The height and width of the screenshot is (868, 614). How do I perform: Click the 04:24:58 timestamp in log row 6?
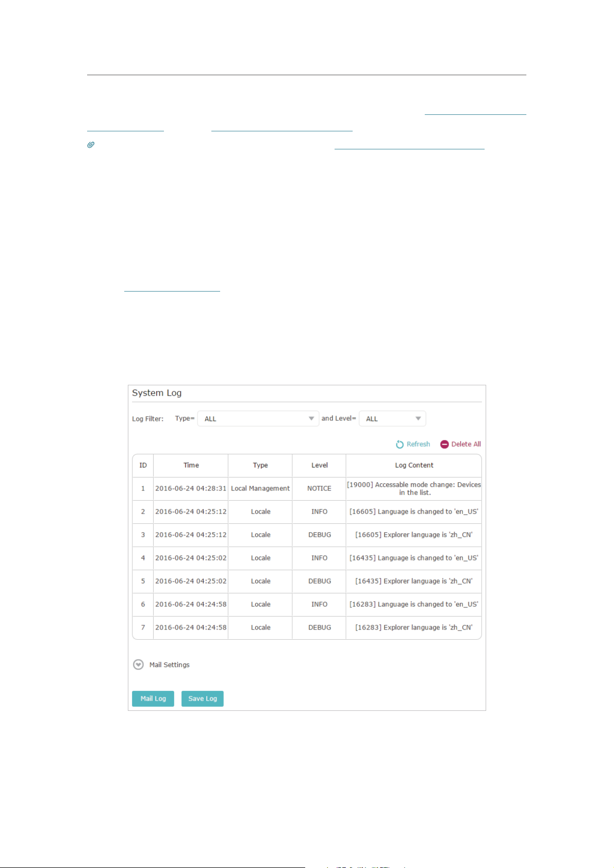[191, 605]
